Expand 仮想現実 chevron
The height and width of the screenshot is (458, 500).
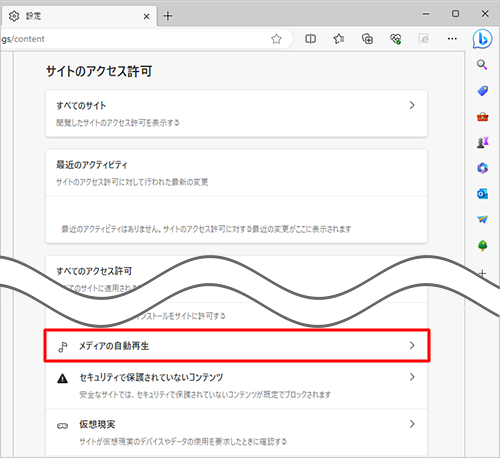pos(412,424)
